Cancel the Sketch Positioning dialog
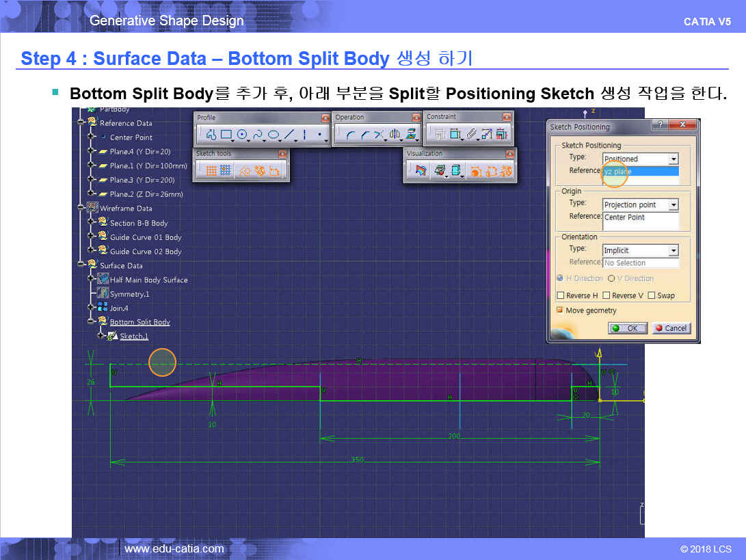 click(671, 328)
